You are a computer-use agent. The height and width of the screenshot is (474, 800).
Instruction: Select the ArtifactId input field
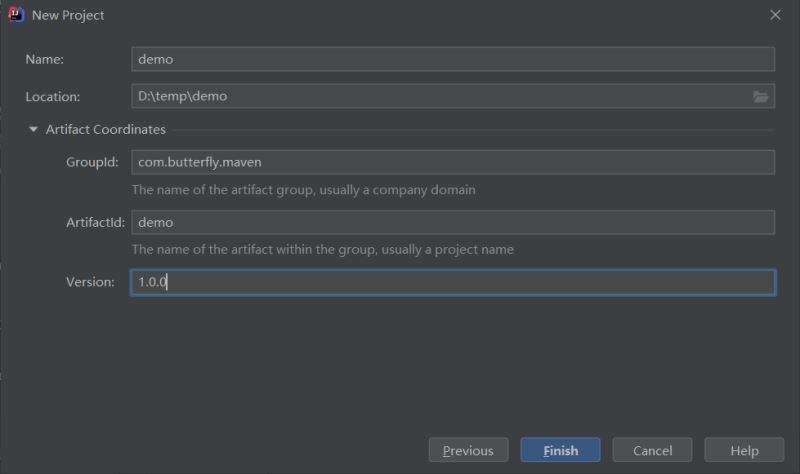[x=453, y=222]
